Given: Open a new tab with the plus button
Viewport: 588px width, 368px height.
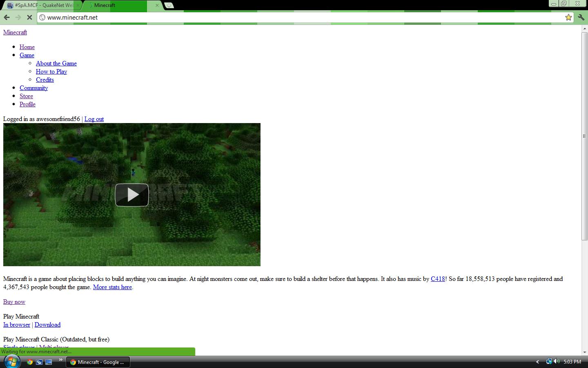Looking at the screenshot, I should 169,5.
